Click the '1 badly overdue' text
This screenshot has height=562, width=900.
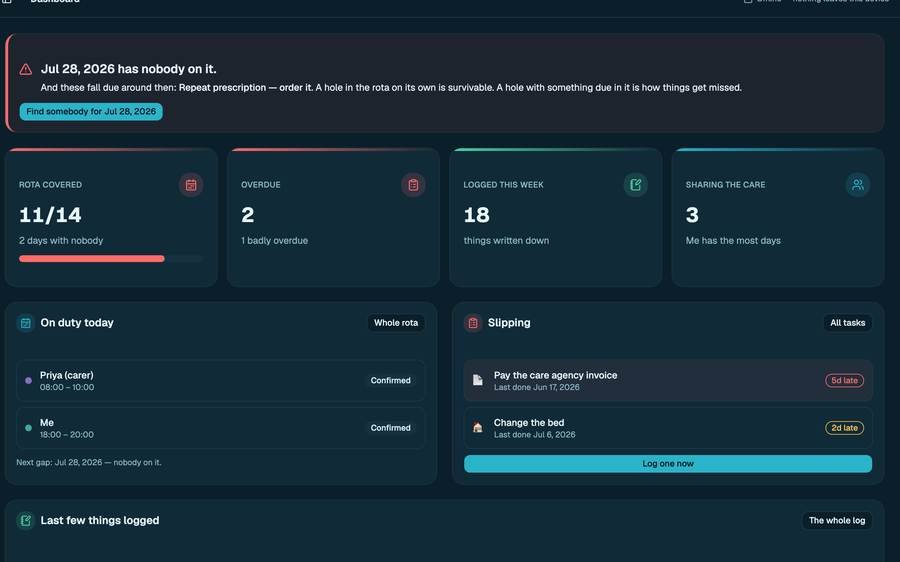pyautogui.click(x=274, y=241)
